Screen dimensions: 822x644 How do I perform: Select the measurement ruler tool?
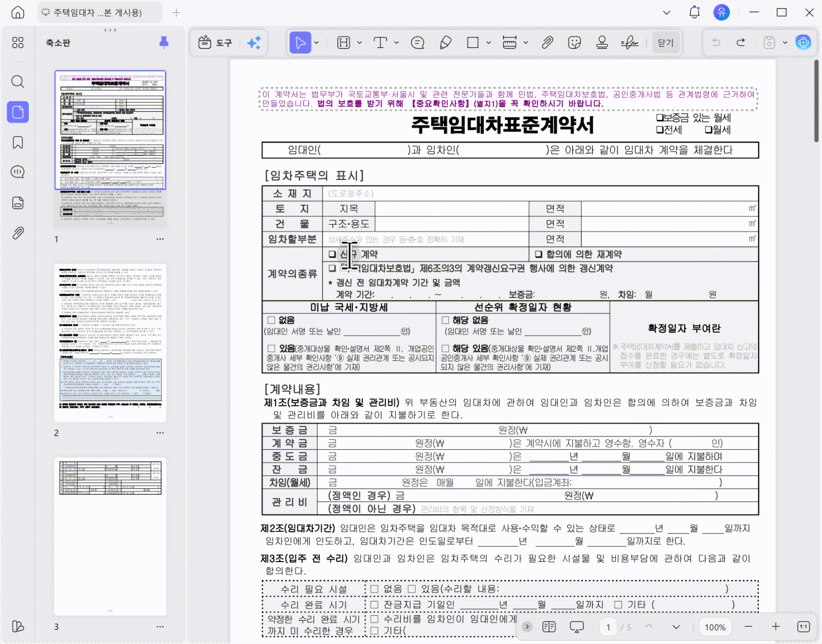coord(510,42)
